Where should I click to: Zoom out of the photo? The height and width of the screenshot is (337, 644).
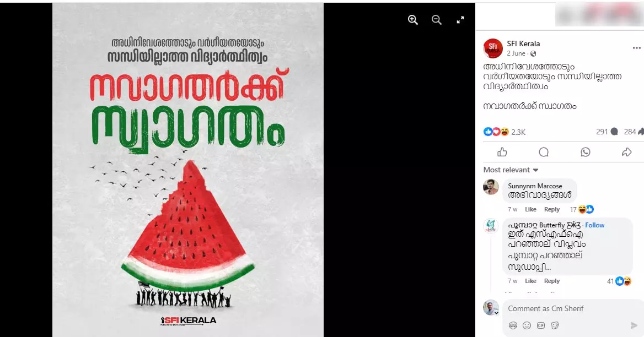point(437,20)
